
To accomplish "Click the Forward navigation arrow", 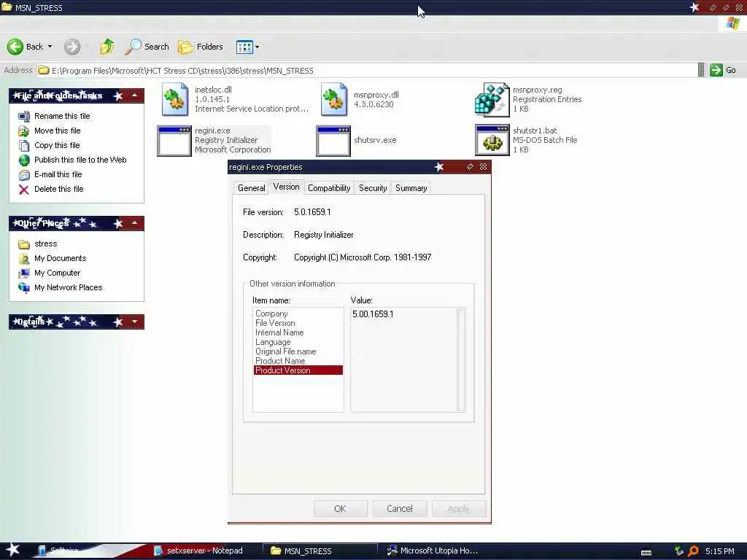I will [x=72, y=47].
